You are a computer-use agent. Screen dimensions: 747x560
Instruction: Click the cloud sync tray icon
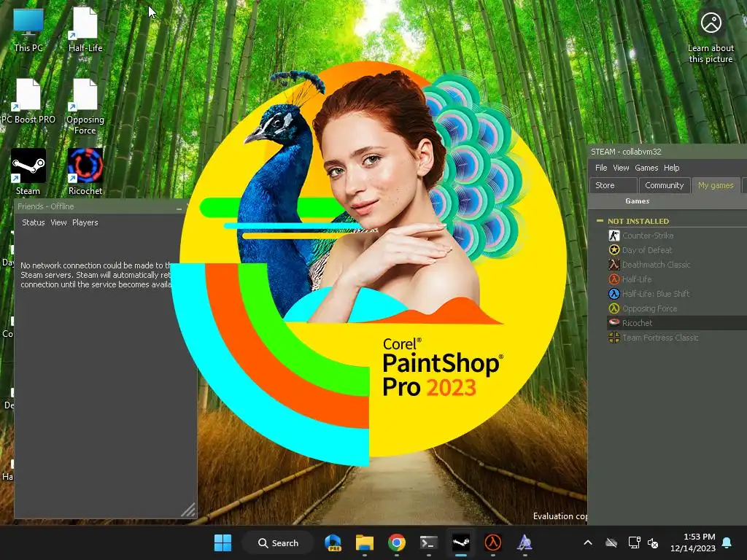click(x=611, y=542)
